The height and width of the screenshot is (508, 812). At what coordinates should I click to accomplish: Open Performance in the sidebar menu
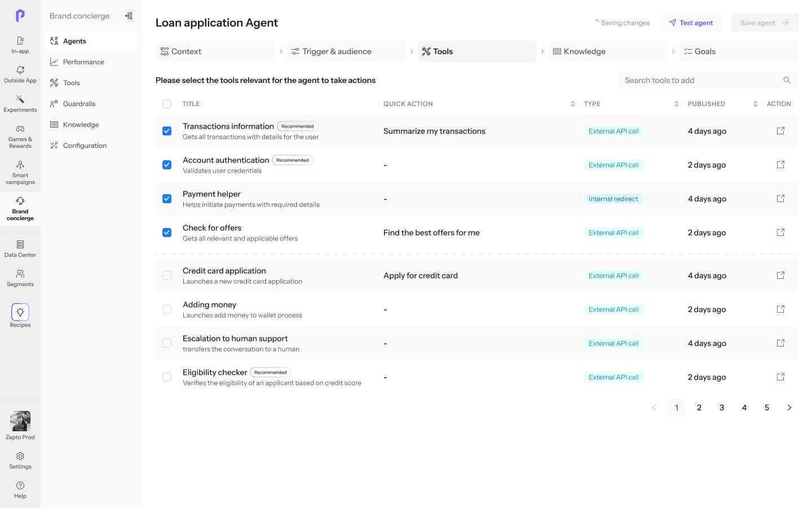(91, 62)
